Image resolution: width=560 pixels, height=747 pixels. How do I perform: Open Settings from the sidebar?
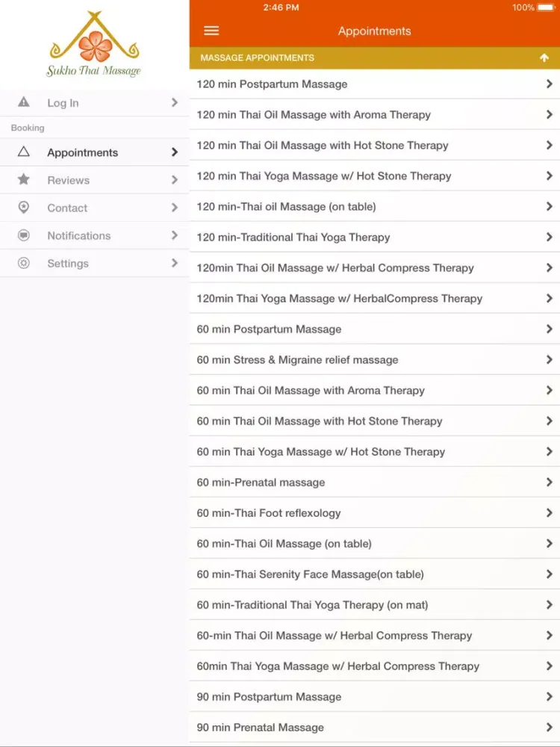tap(94, 263)
